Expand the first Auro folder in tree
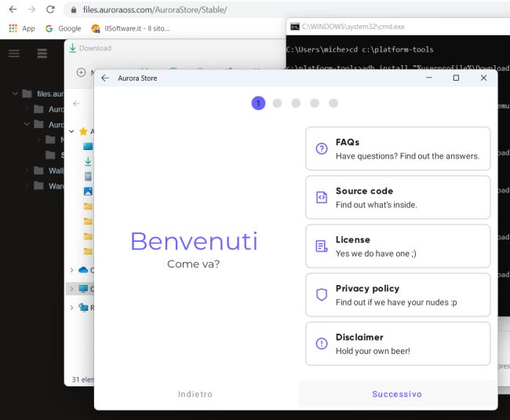 coord(27,109)
